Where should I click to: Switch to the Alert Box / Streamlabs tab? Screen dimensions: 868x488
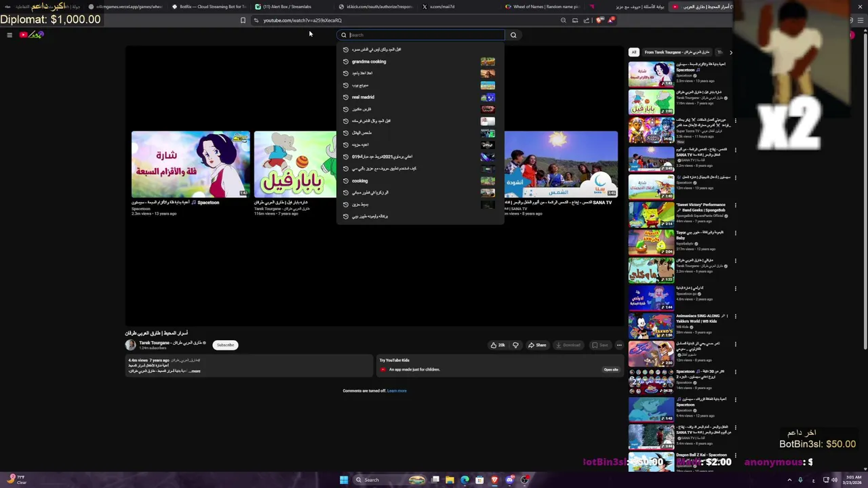[x=292, y=7]
